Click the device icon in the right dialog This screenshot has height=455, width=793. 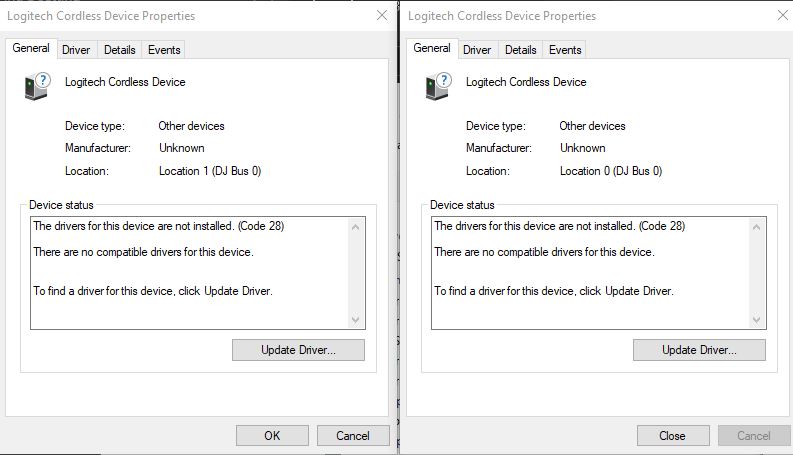pyautogui.click(x=439, y=86)
